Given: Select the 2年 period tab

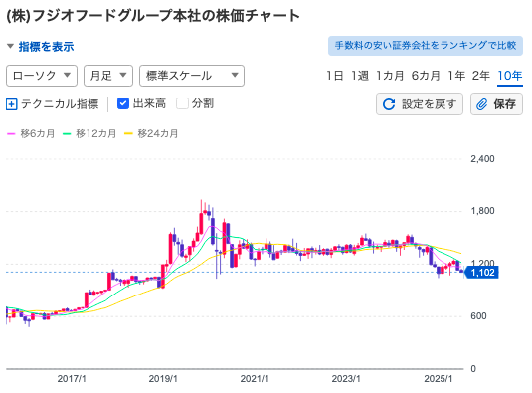Looking at the screenshot, I should tap(480, 76).
